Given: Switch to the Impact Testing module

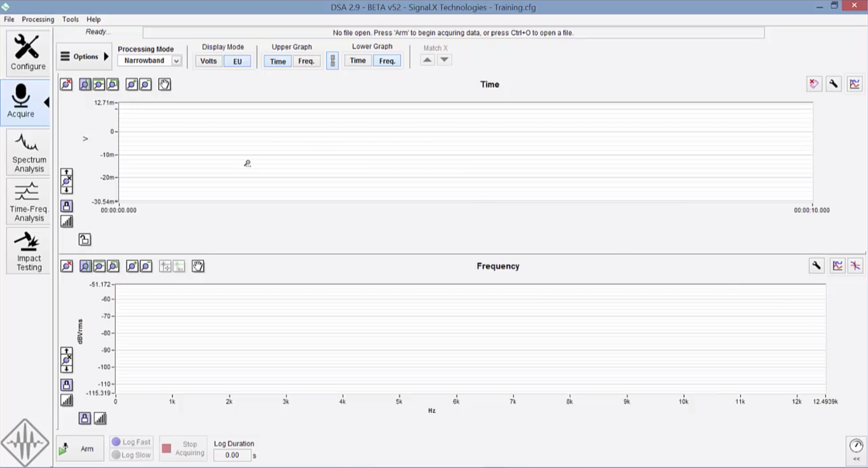Looking at the screenshot, I should click(x=28, y=251).
